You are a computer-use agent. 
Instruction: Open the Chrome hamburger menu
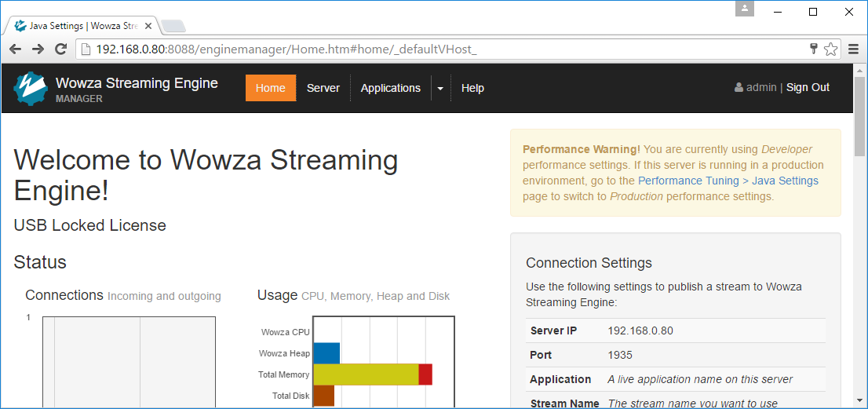click(854, 49)
